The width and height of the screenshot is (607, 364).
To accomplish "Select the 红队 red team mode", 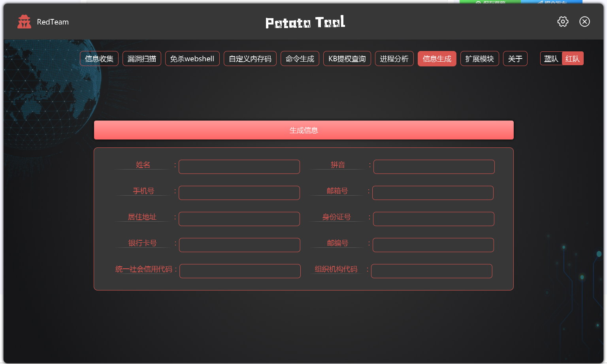I will click(x=572, y=59).
